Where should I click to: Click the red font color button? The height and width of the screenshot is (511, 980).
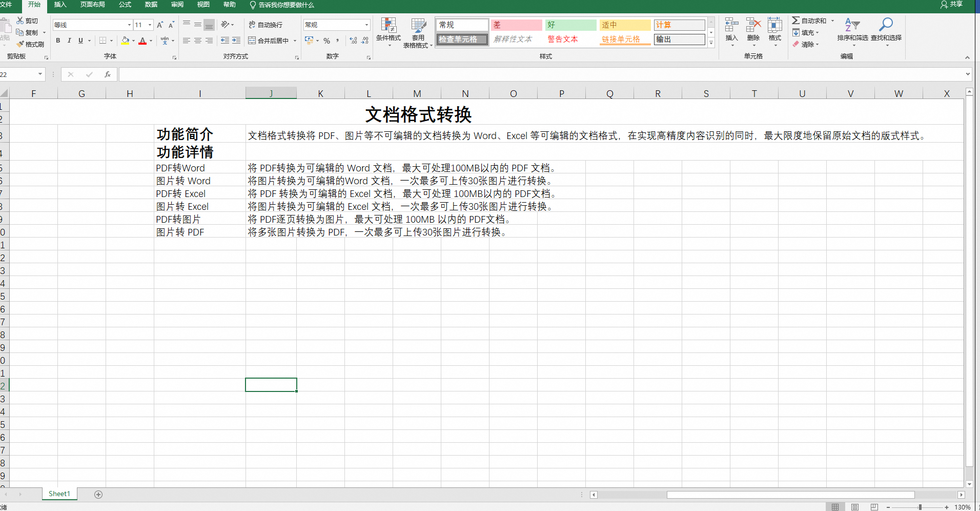(142, 41)
